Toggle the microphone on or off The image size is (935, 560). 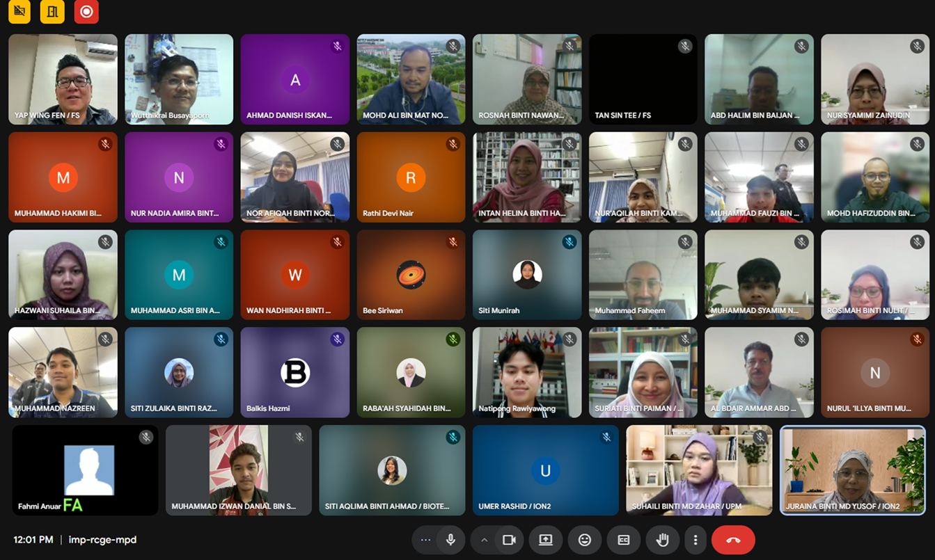point(451,540)
